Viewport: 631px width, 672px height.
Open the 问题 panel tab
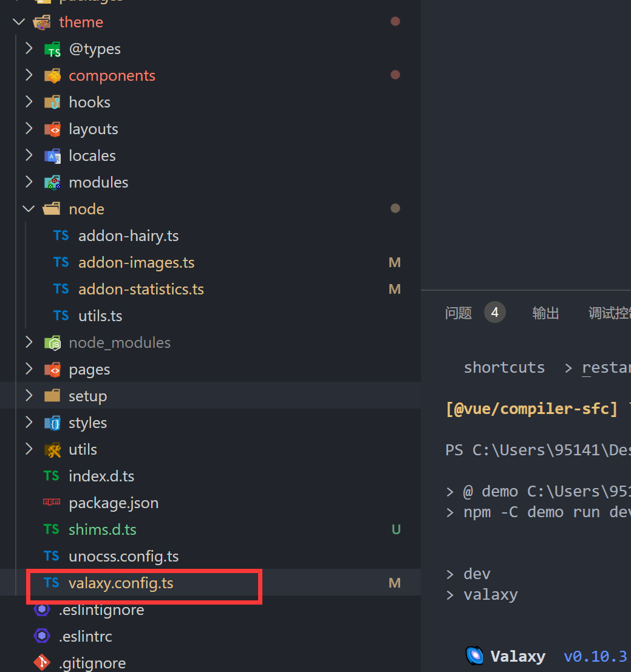459,313
